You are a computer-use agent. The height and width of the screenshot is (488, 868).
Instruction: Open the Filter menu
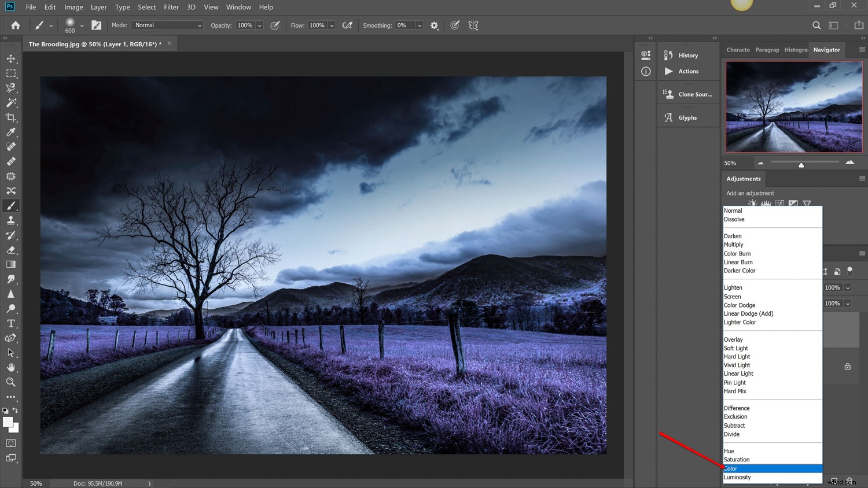pos(171,7)
